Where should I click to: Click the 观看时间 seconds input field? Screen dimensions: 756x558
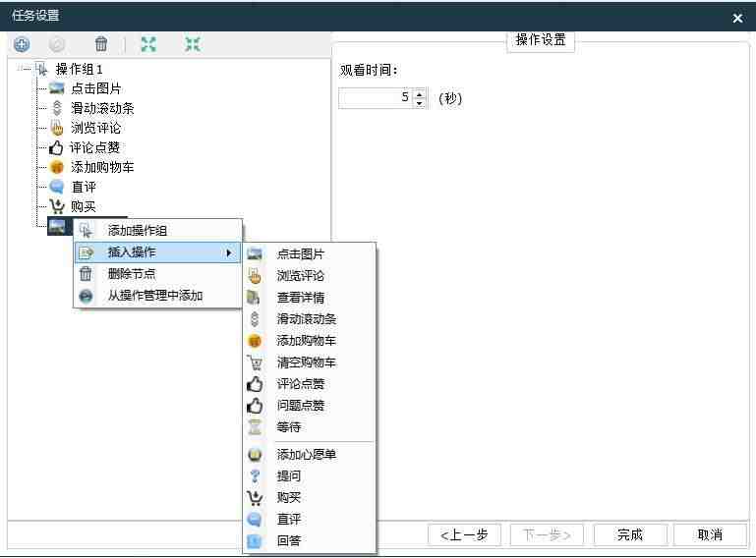377,98
